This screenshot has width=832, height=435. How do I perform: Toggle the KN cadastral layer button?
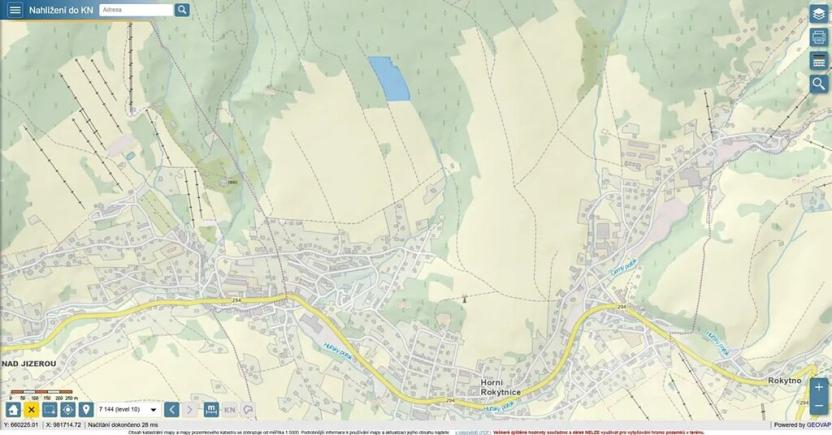pos(229,410)
